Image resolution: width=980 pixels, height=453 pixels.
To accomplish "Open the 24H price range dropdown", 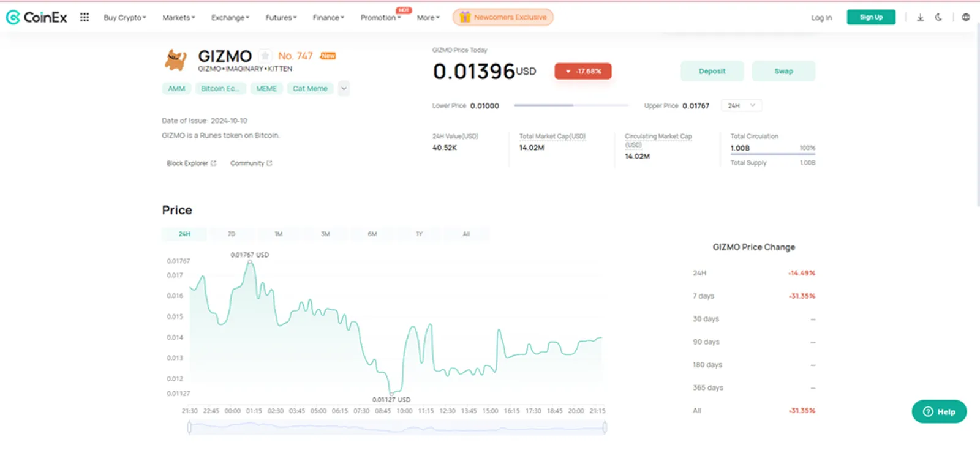I will (x=741, y=105).
